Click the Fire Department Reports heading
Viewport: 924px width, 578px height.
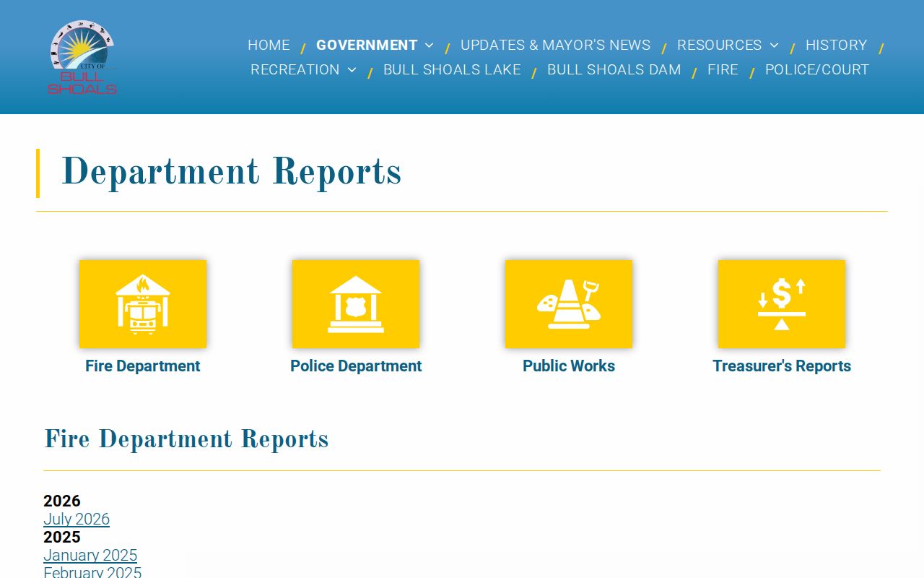tap(186, 439)
